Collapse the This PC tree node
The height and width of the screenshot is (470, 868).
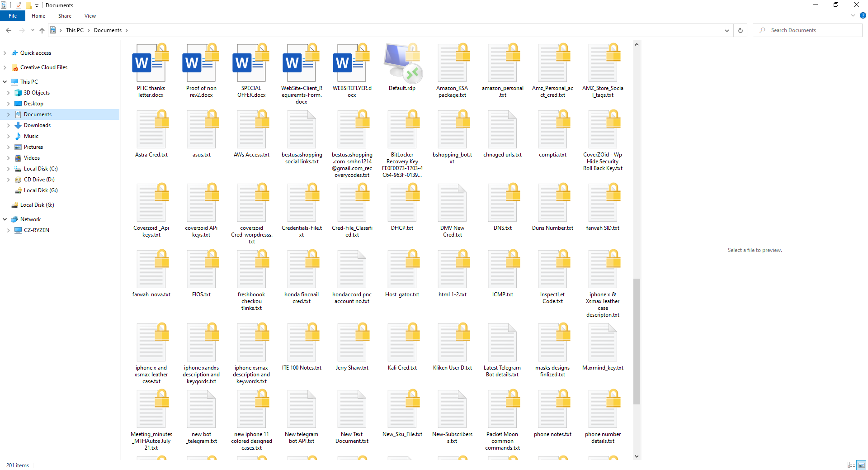pos(5,82)
